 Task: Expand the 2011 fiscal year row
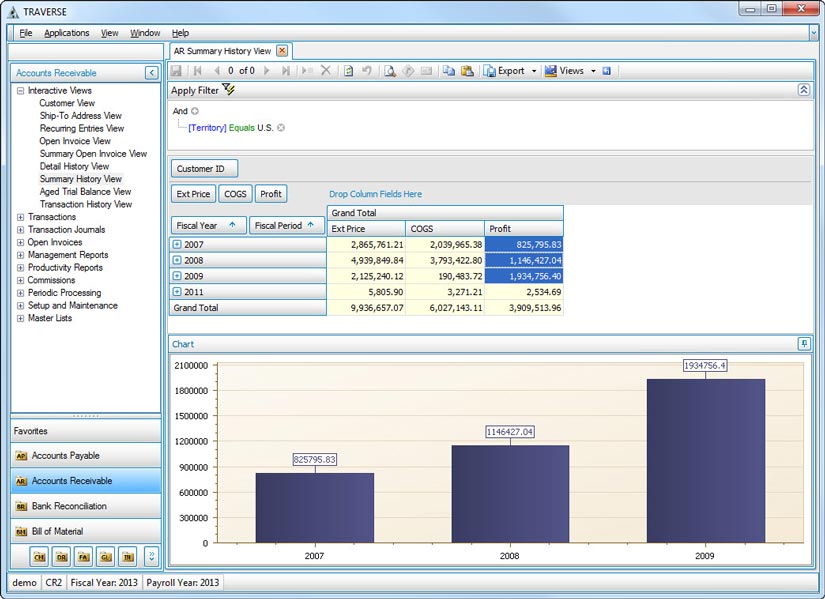(177, 292)
